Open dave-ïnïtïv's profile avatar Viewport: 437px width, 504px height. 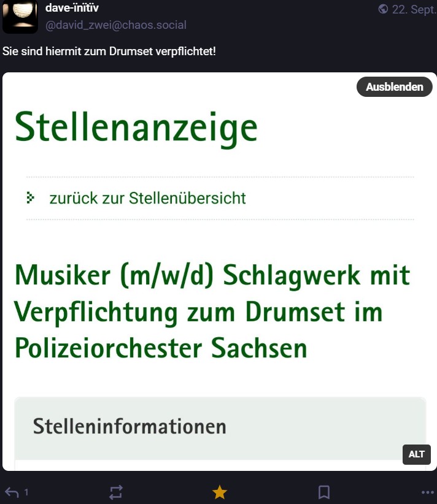click(20, 16)
